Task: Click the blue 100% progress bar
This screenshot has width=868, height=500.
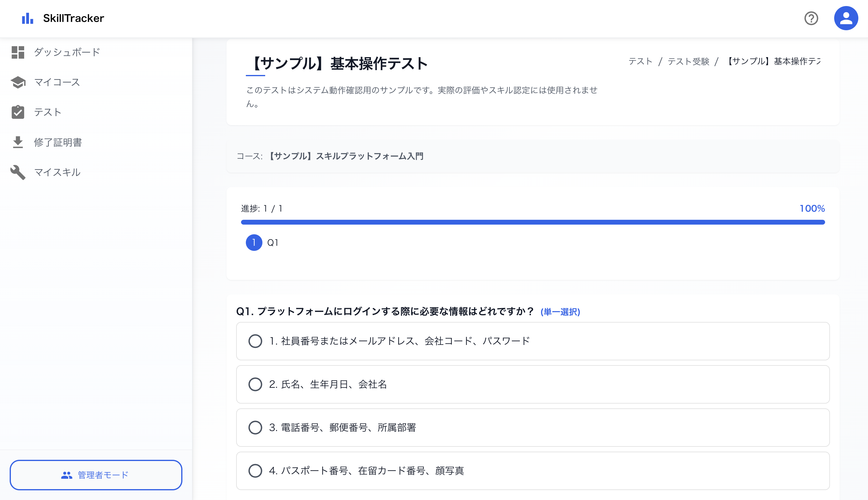Action: (x=532, y=222)
